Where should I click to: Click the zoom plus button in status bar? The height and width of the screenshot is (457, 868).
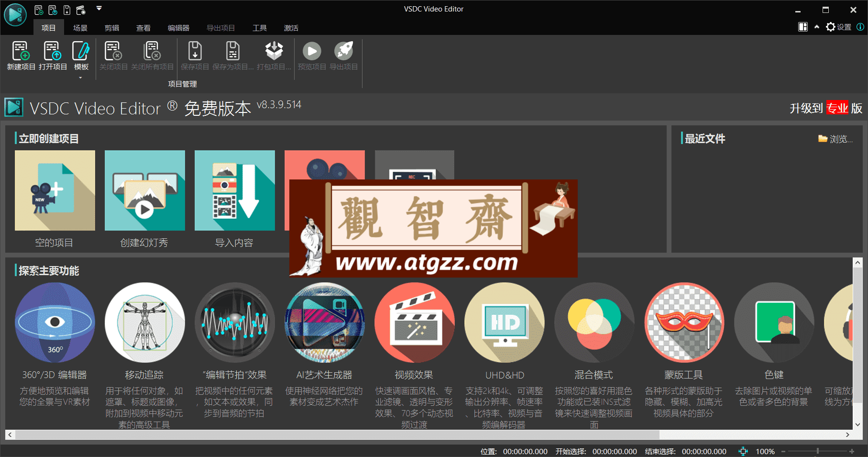[852, 451]
